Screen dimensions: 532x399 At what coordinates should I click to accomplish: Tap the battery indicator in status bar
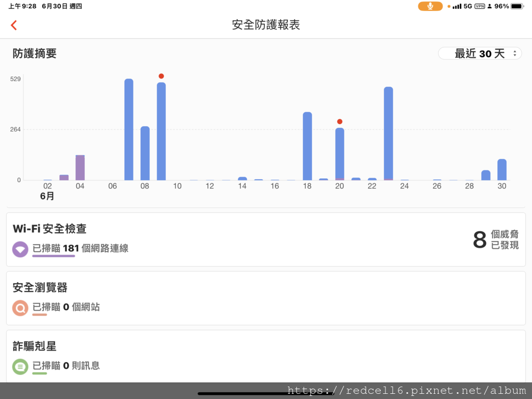pos(517,6)
